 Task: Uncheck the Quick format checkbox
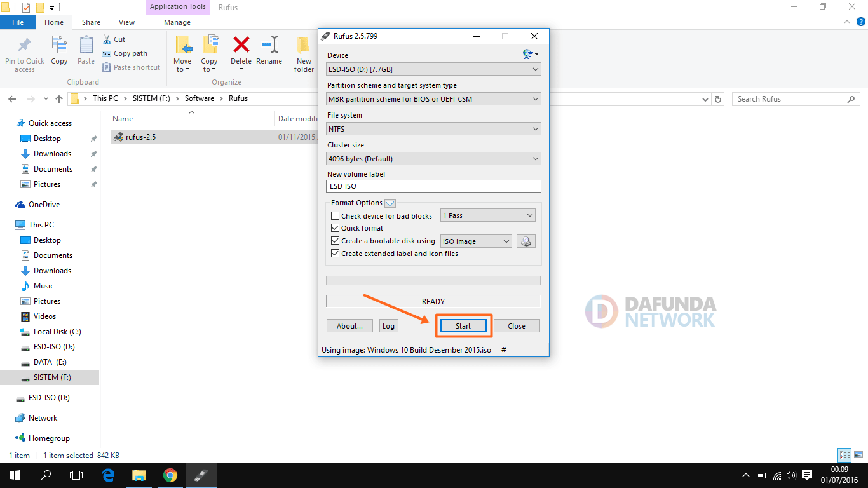(x=336, y=228)
